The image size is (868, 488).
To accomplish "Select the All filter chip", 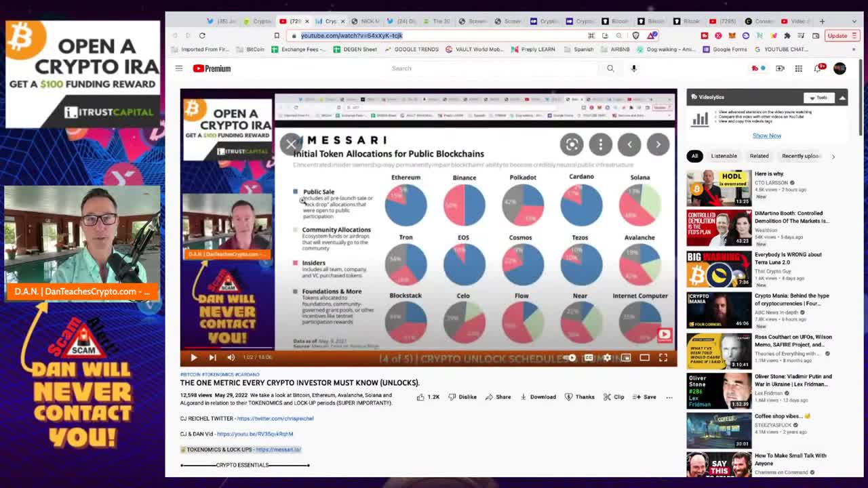I will pyautogui.click(x=694, y=156).
